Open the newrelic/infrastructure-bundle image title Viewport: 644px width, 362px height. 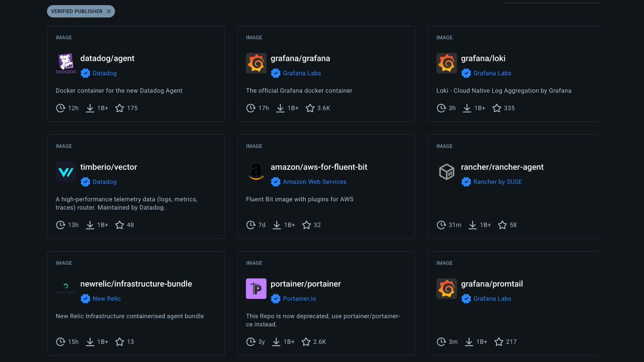136,284
